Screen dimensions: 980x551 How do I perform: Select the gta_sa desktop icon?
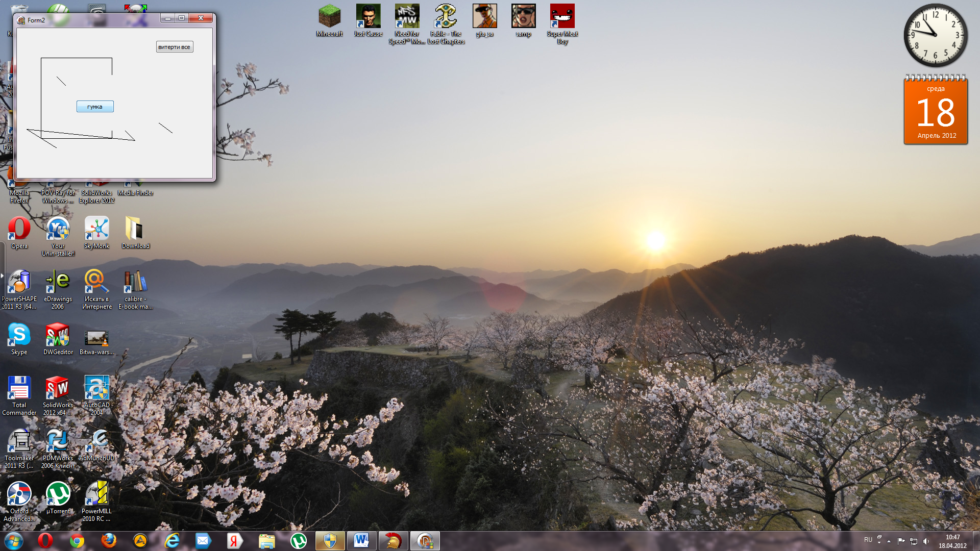tap(484, 21)
